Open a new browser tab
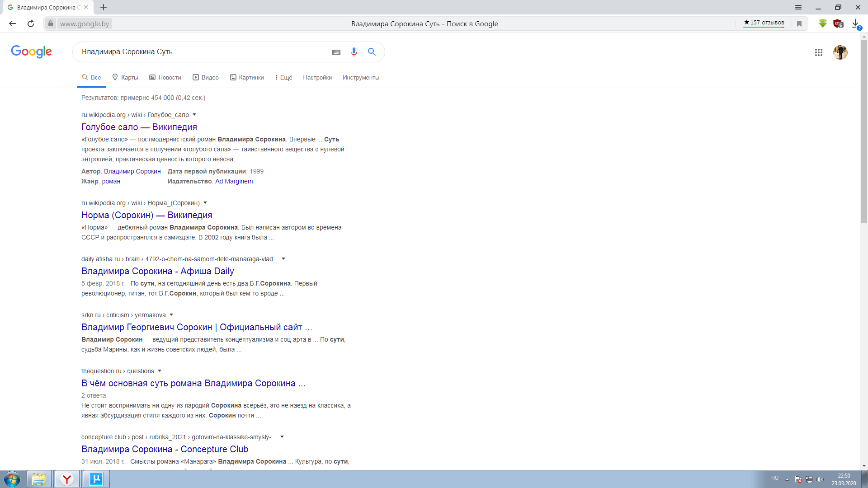Screen dimensions: 868x488 click(x=104, y=7)
